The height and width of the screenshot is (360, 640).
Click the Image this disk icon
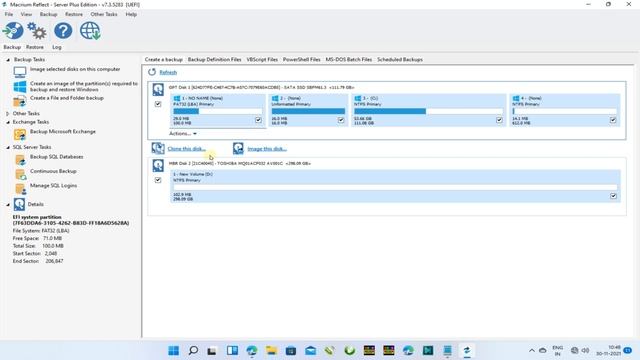pos(238,148)
